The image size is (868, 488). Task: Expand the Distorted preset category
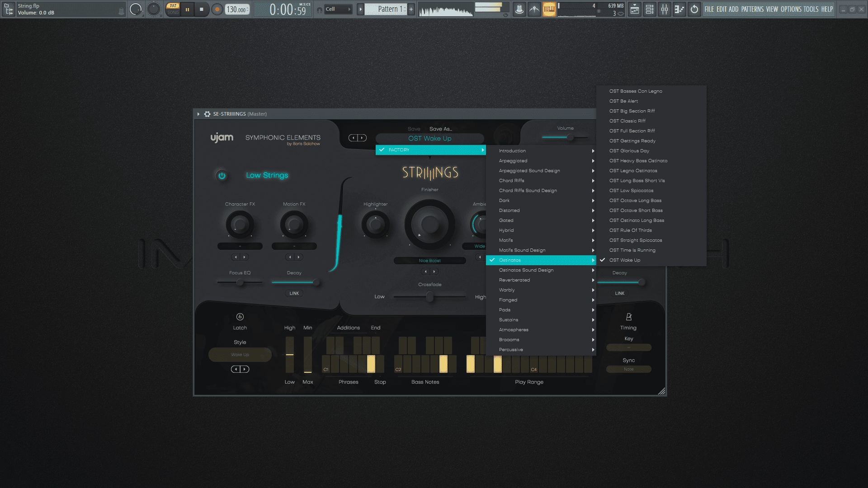(541, 211)
